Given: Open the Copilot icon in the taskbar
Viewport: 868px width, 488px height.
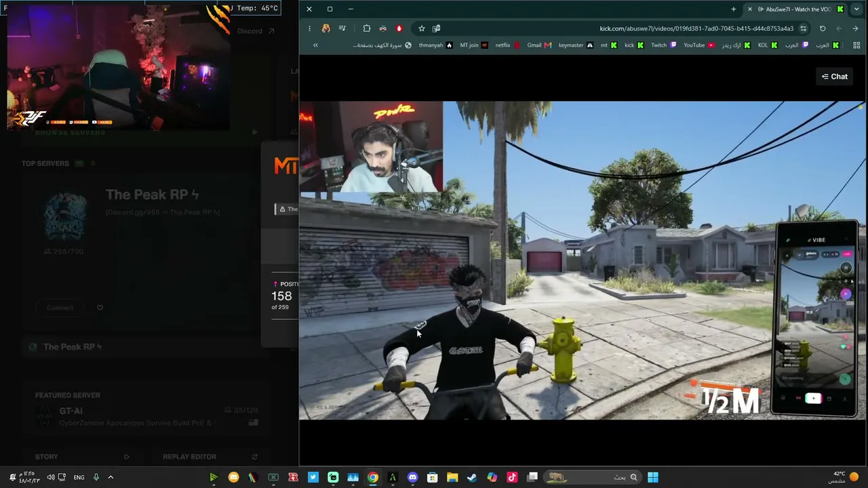Looking at the screenshot, I should coord(492,477).
